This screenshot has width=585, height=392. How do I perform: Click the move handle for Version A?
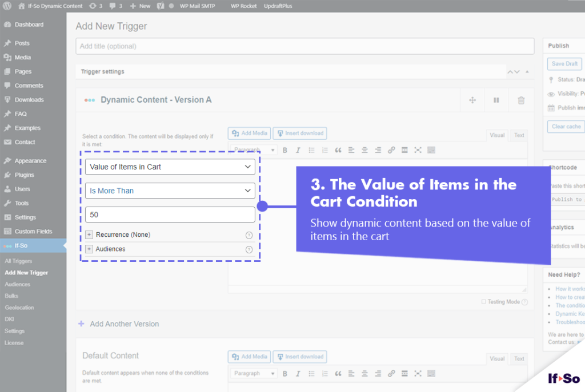(472, 100)
